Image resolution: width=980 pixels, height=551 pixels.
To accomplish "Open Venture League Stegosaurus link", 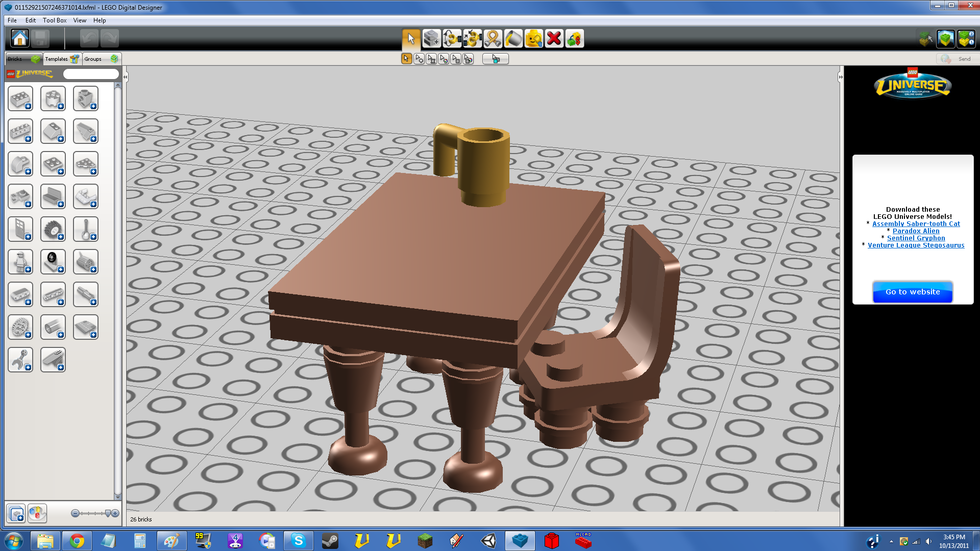I will [916, 245].
